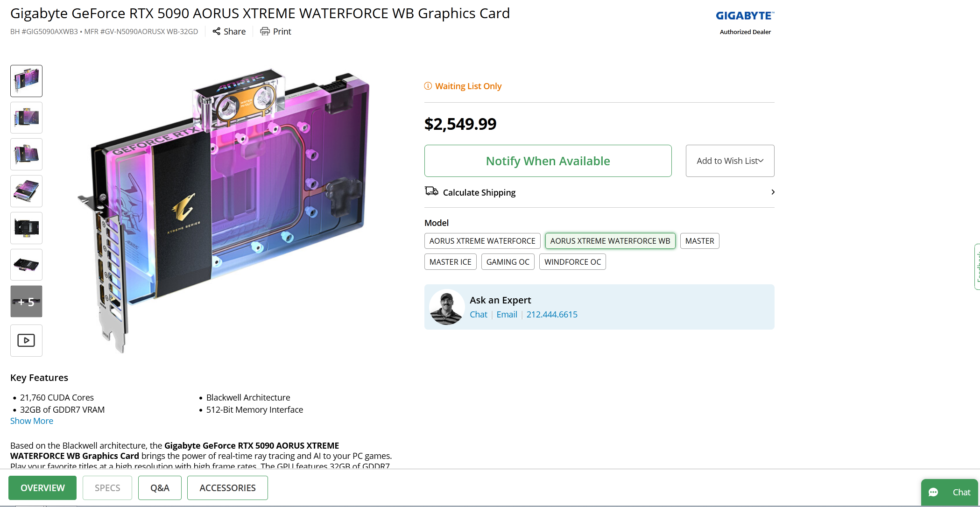980x507 pixels.
Task: Show the +5 more images thumbnail
Action: [26, 302]
